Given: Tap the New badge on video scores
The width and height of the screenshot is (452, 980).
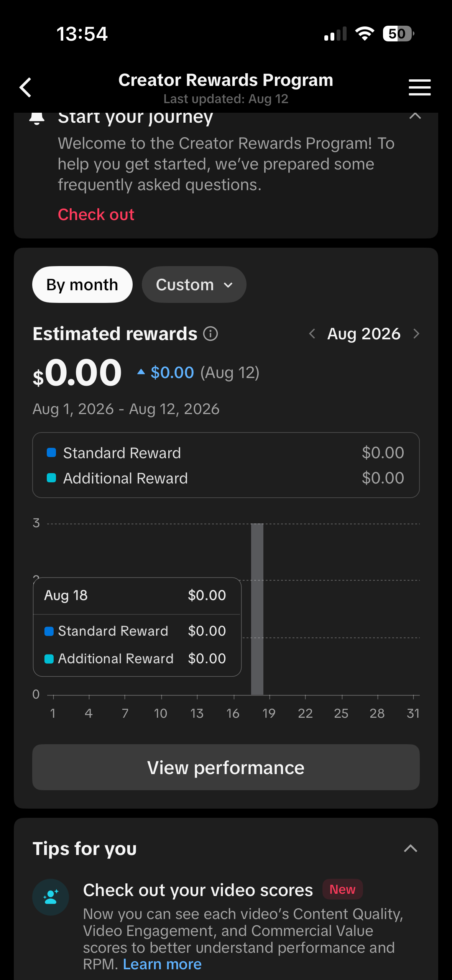Looking at the screenshot, I should [342, 889].
